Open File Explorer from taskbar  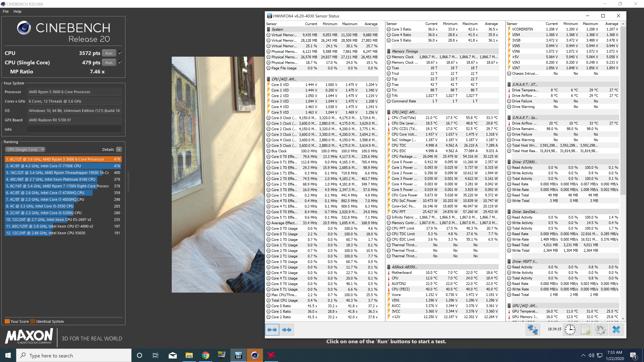point(189,355)
